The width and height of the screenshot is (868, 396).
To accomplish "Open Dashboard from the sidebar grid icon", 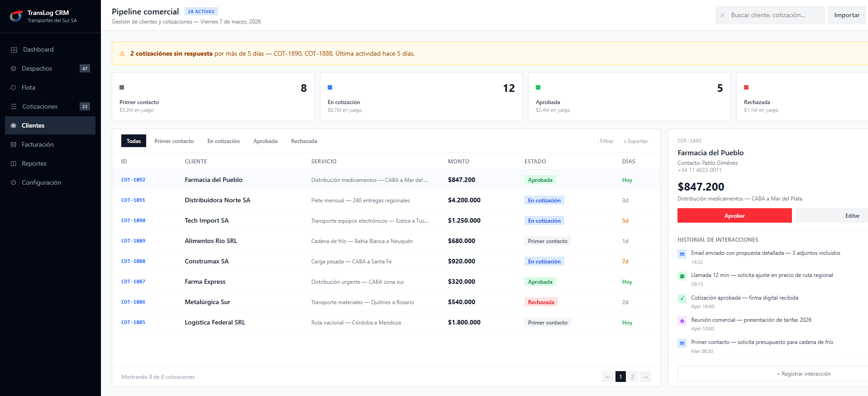I will pos(14,50).
